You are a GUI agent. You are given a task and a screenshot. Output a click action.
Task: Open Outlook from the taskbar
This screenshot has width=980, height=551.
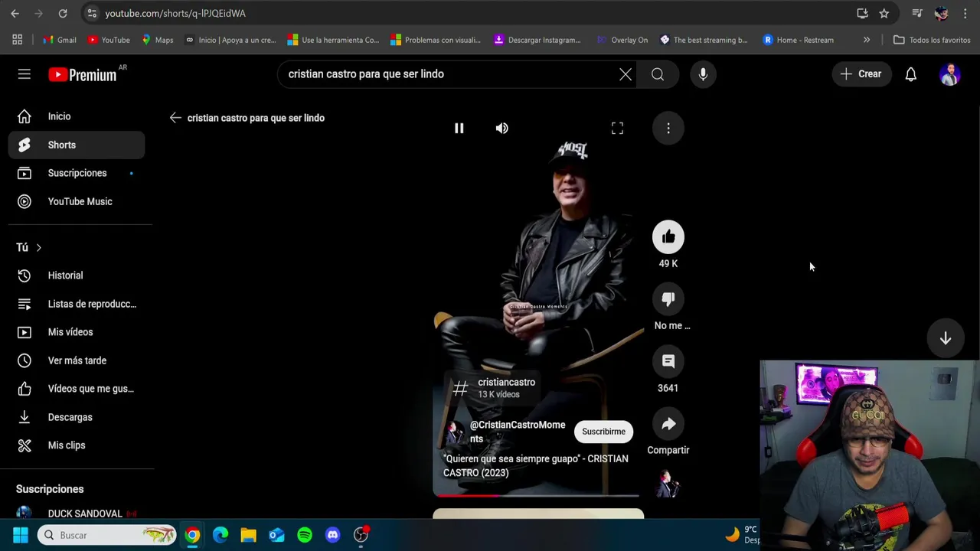tap(276, 535)
